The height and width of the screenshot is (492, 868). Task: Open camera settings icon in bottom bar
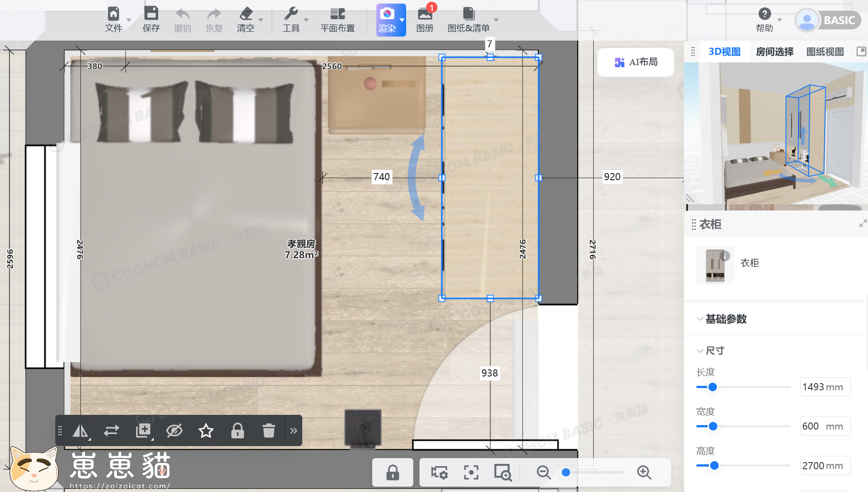(439, 472)
